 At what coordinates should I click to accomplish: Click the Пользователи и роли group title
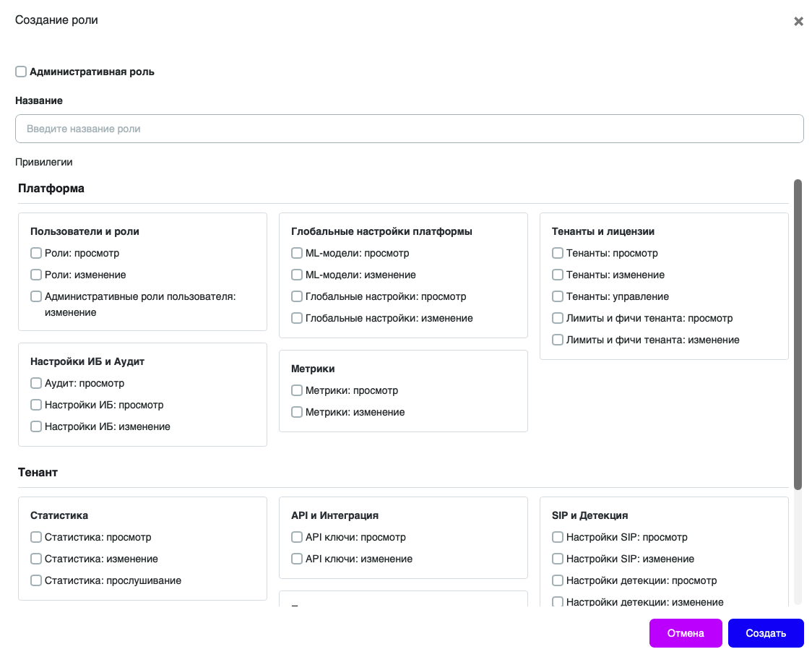85,231
